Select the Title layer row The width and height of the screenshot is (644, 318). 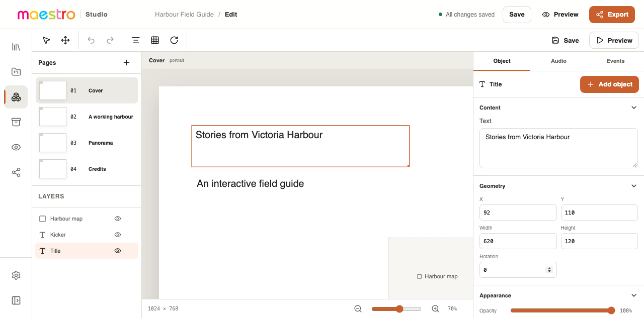[x=87, y=251]
